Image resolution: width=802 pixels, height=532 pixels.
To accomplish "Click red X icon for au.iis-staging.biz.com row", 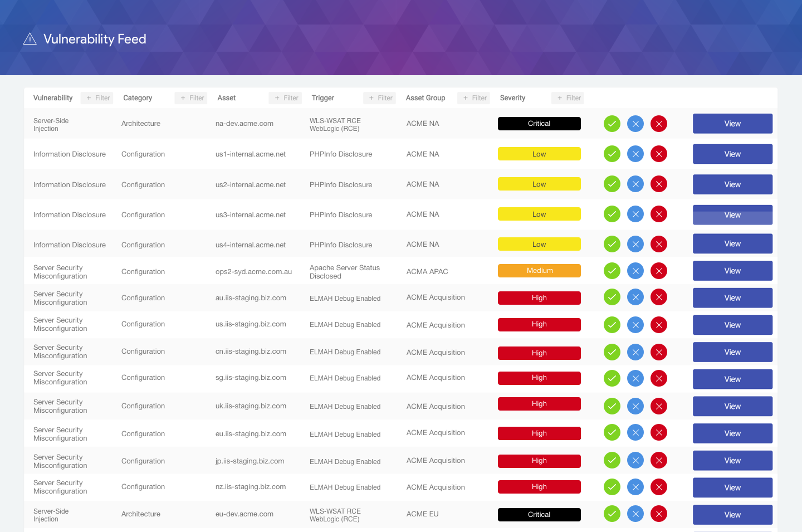I will 658,297.
